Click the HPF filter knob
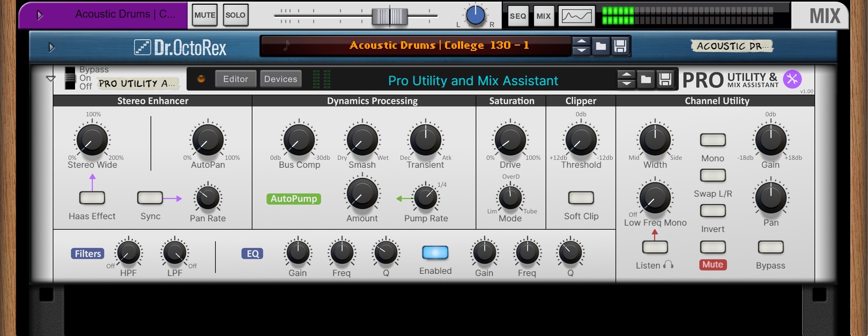This screenshot has height=336, width=868. point(128,252)
